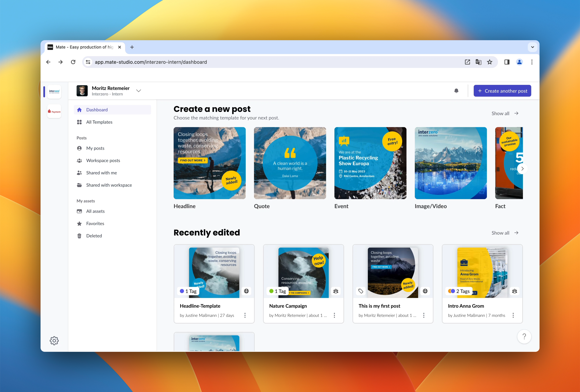This screenshot has width=580, height=392.
Task: Click Show all next to Recently edited
Action: click(x=505, y=233)
